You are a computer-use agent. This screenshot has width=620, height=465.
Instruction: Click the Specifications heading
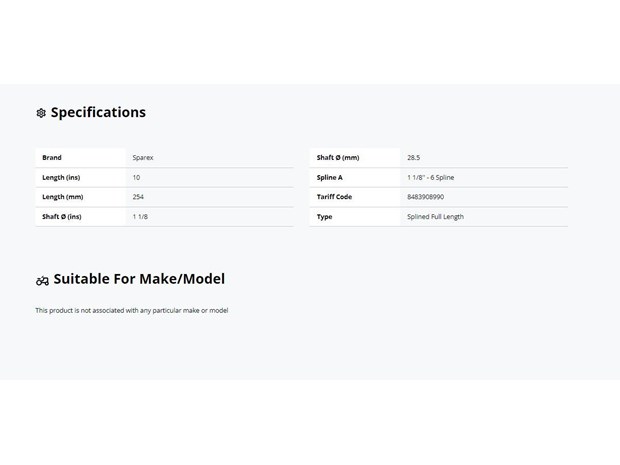pos(98,112)
